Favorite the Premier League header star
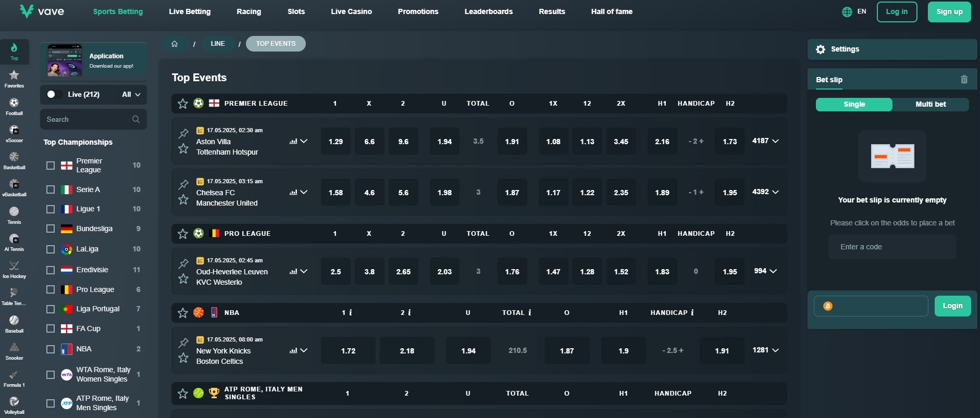980x418 pixels. click(x=183, y=104)
